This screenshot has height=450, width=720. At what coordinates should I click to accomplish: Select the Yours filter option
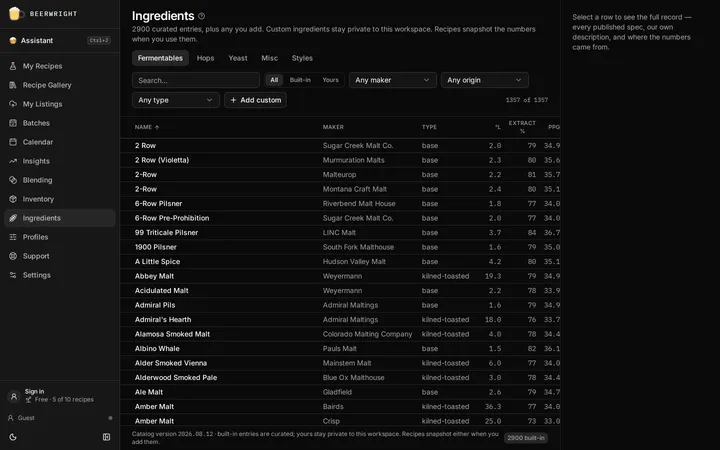coord(330,80)
